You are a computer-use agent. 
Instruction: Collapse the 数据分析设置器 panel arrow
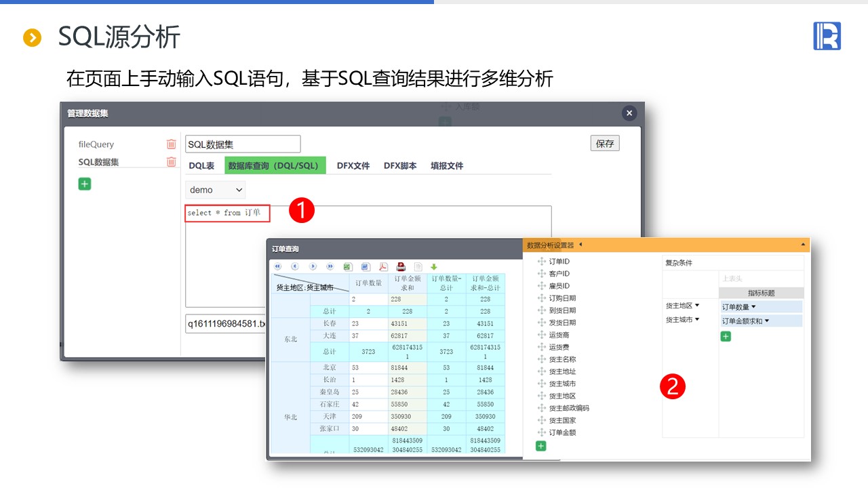click(580, 245)
